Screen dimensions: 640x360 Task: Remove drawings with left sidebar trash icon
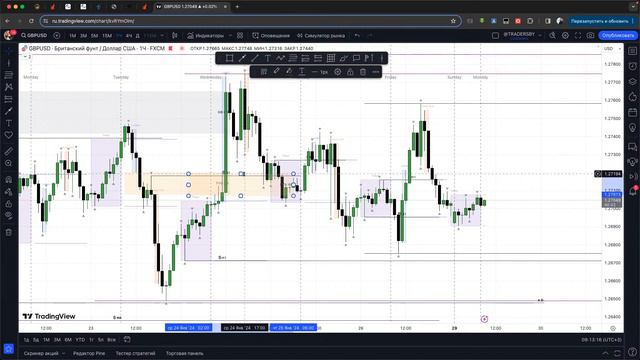click(x=9, y=232)
